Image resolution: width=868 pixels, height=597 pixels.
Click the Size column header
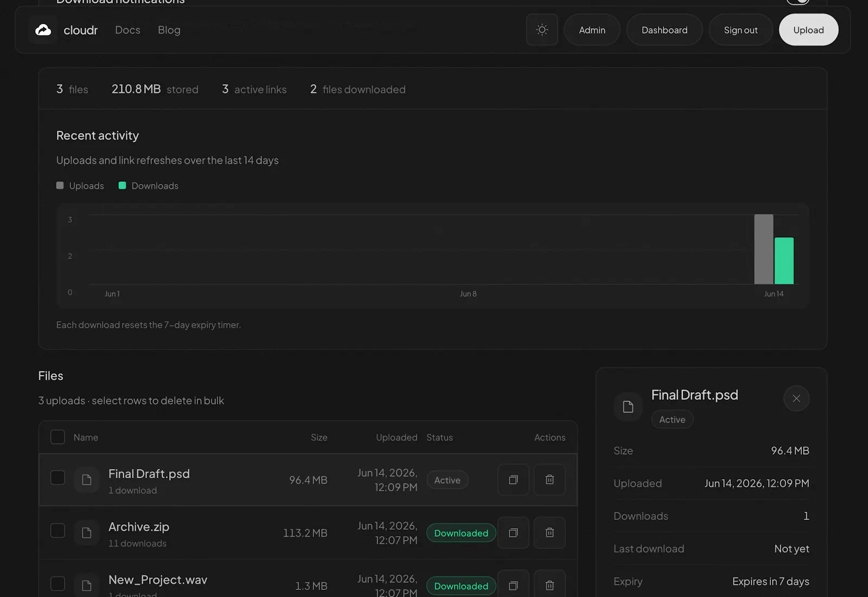coord(319,437)
